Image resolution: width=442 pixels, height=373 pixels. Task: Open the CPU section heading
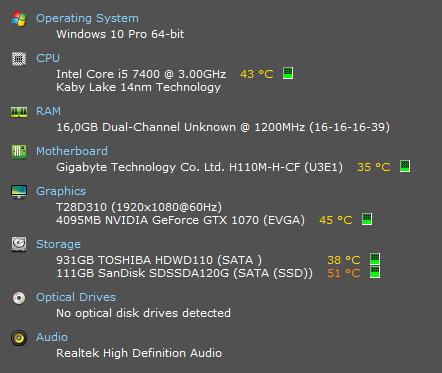tap(48, 58)
